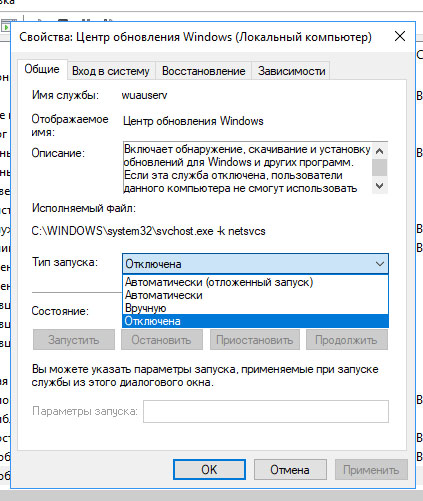Click the svchost.exe executable path text
423x501 pixels.
pyautogui.click(x=148, y=231)
